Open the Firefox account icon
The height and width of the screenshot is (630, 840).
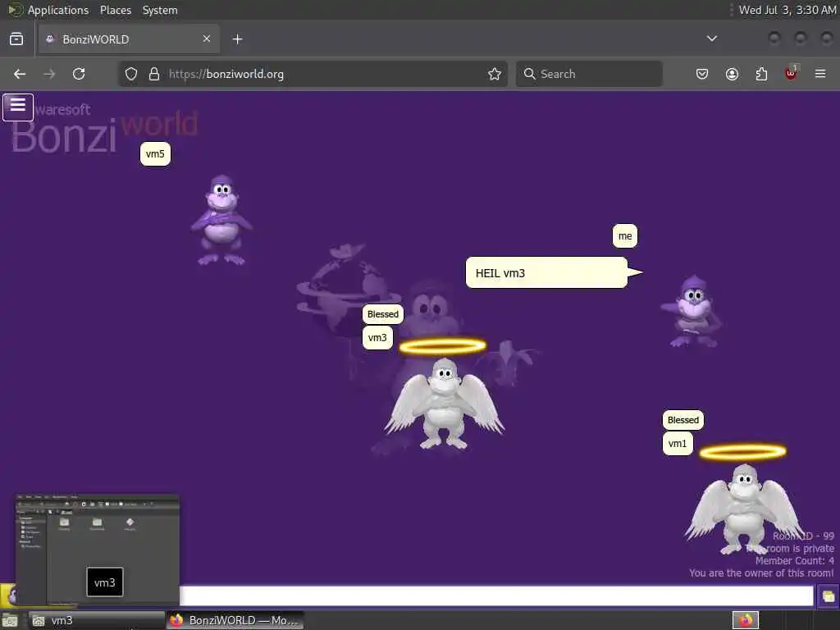point(732,74)
